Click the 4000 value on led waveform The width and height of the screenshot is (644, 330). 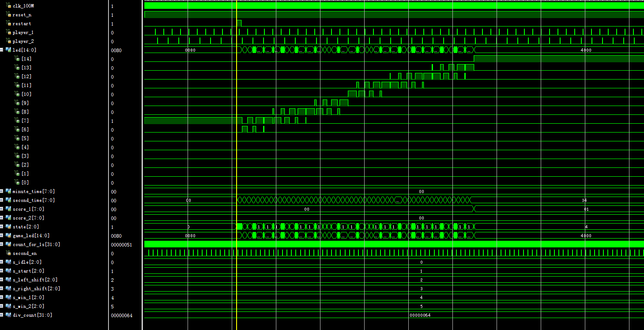[586, 50]
